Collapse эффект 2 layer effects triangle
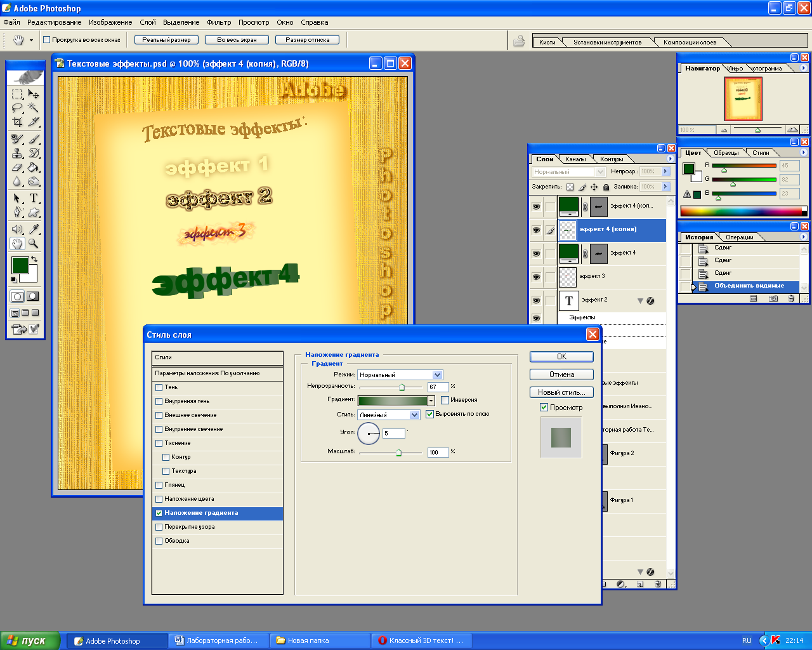This screenshot has width=812, height=650. click(x=640, y=301)
